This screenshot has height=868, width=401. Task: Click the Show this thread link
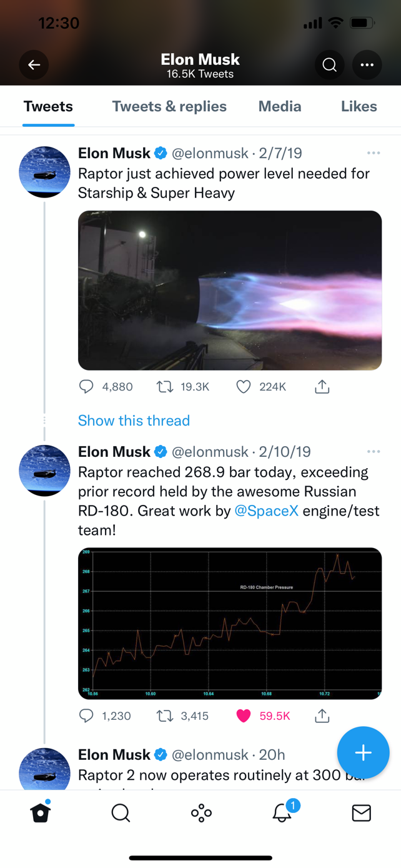(x=134, y=421)
